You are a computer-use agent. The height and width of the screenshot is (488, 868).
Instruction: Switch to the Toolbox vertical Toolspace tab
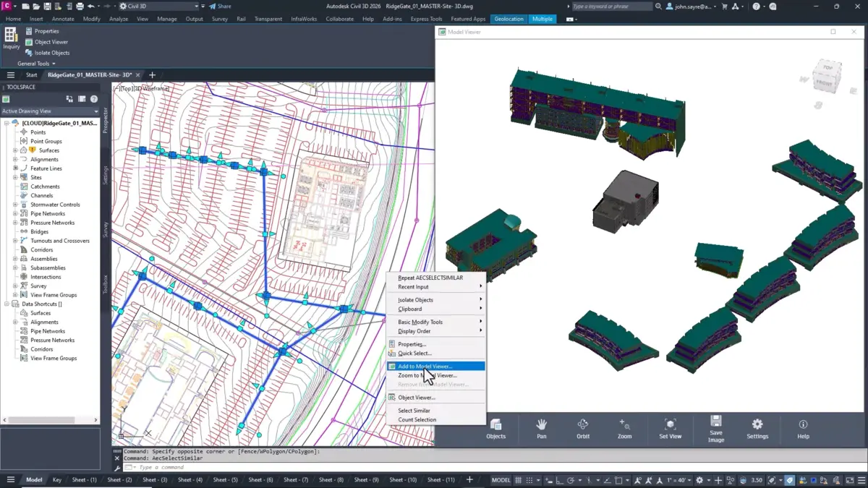tap(105, 284)
